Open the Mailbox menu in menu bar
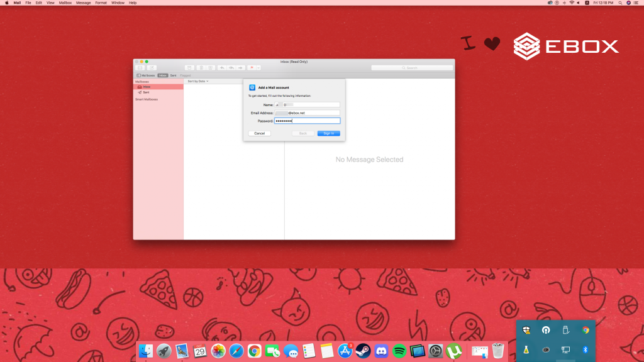644x362 pixels. (x=65, y=3)
